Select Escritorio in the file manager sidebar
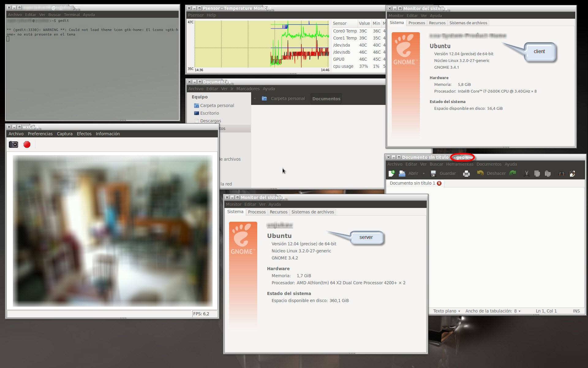This screenshot has height=368, width=588. click(209, 113)
